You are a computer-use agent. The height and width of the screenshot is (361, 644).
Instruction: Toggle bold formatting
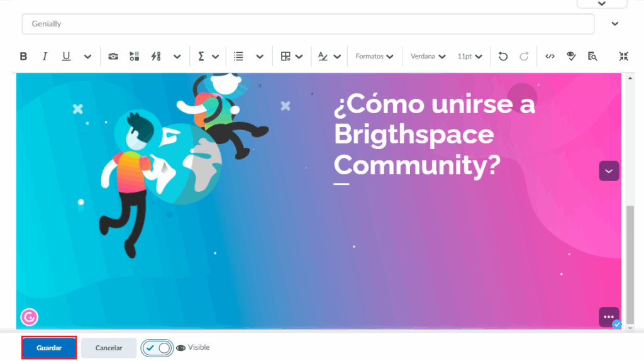[23, 57]
